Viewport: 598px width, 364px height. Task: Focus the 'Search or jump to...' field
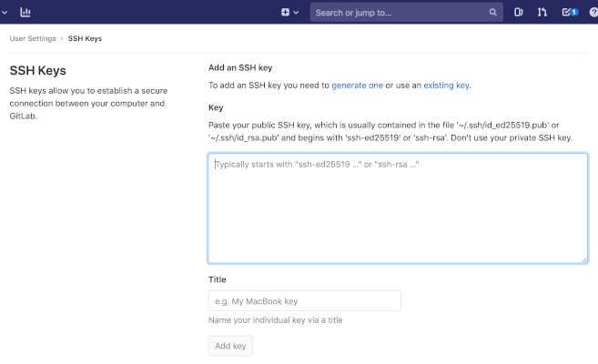coord(399,13)
